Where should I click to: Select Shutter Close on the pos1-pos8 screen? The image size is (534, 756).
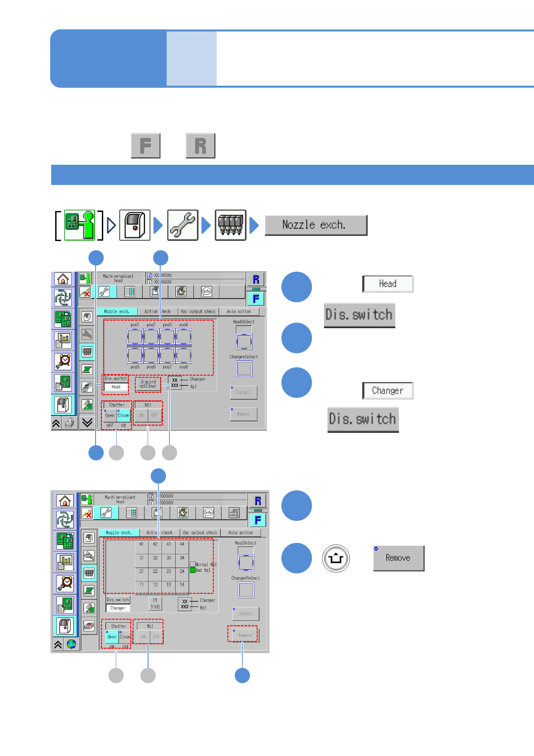tap(123, 415)
